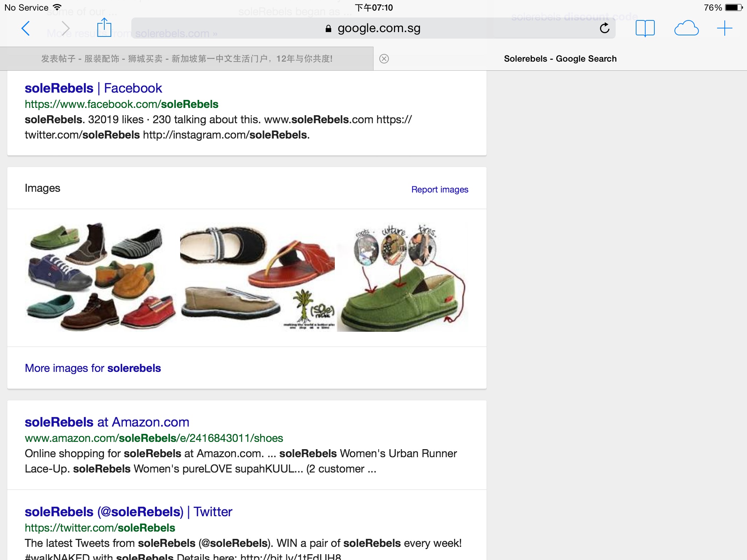Close the Solerebels Google Search tab
Screen dimensions: 747x560
point(384,59)
